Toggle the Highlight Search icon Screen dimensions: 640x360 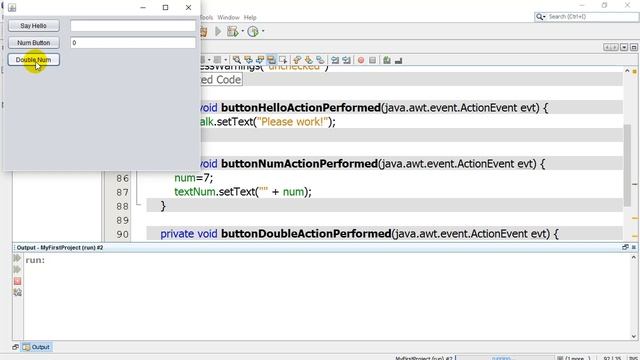(271, 60)
